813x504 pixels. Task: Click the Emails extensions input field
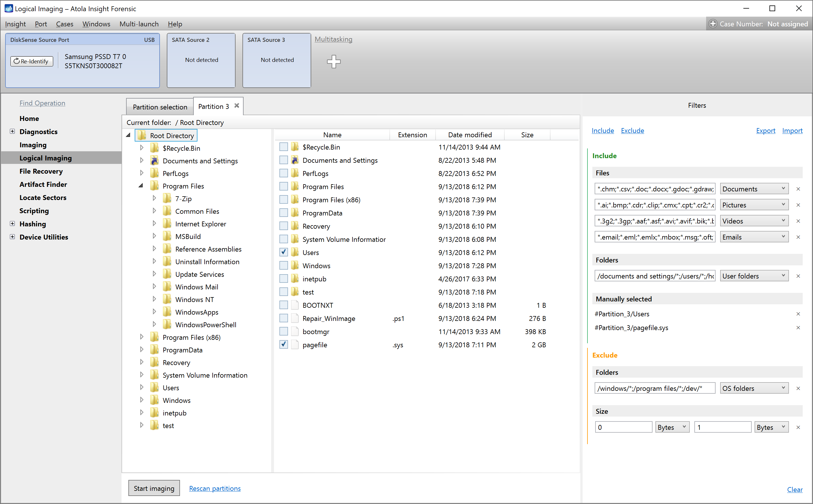pos(655,237)
